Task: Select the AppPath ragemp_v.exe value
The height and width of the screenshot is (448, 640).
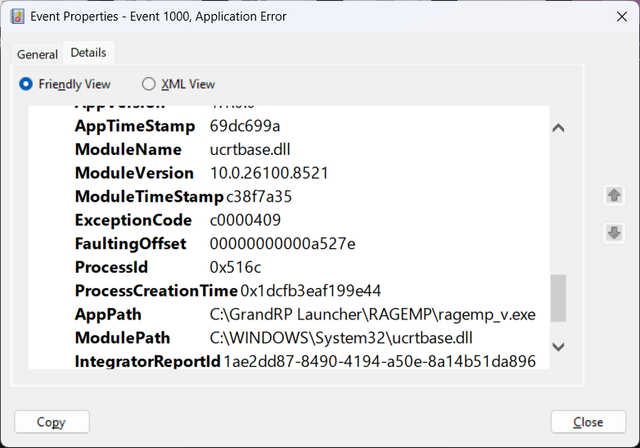Action: click(372, 315)
